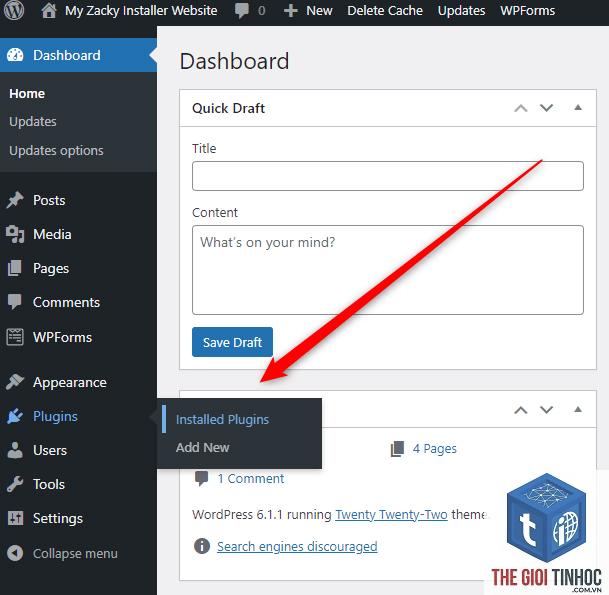This screenshot has height=595, width=609.
Task: Open the 4 Pages link
Action: coord(435,449)
